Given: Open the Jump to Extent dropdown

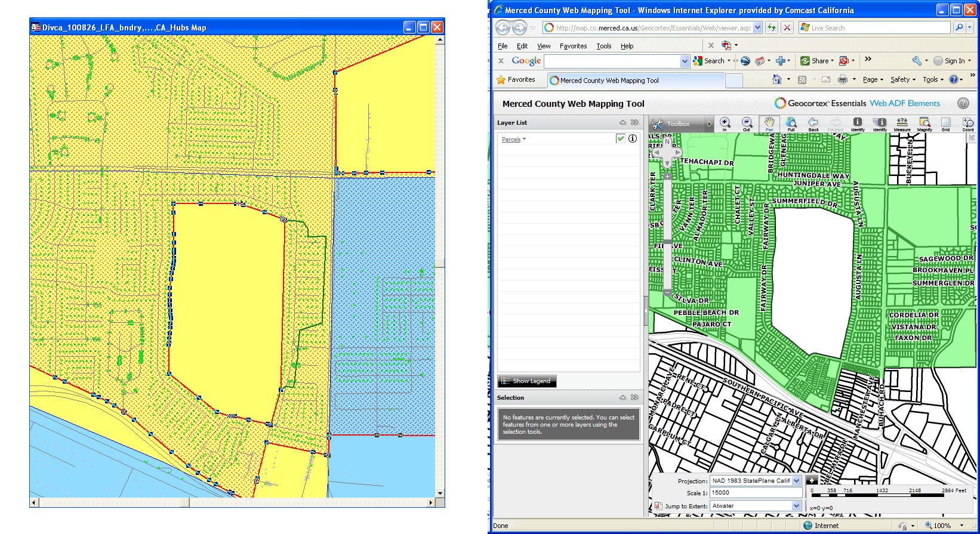Looking at the screenshot, I should coord(796,506).
